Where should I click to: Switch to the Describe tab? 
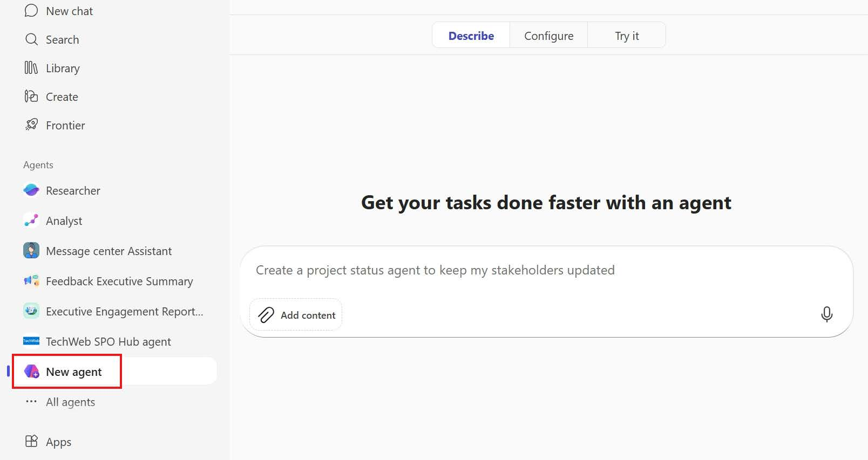pos(471,36)
